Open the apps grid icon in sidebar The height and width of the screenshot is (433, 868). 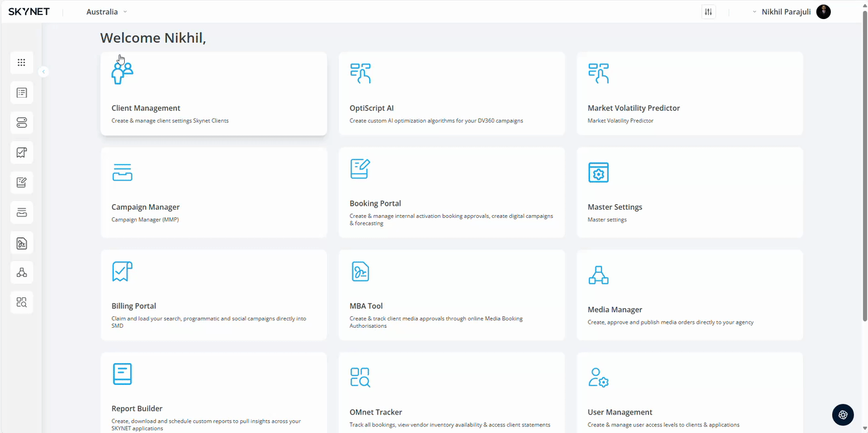pos(22,62)
